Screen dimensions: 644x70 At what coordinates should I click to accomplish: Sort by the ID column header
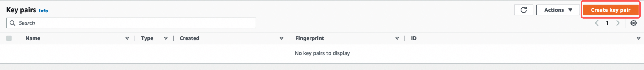pos(414,38)
